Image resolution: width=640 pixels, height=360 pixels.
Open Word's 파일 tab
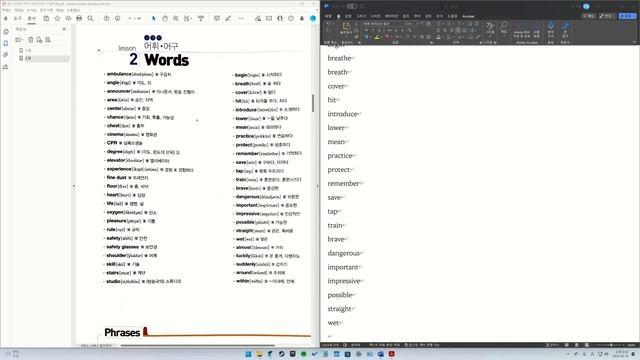click(x=328, y=16)
